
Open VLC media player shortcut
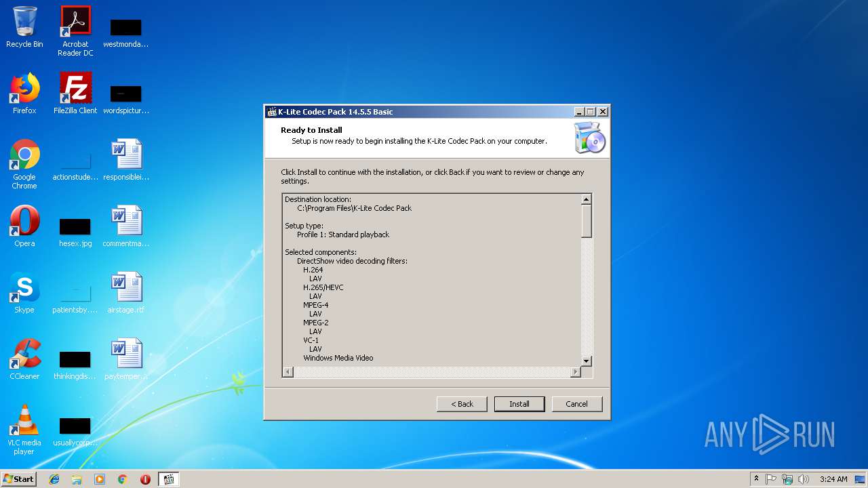[x=24, y=430]
